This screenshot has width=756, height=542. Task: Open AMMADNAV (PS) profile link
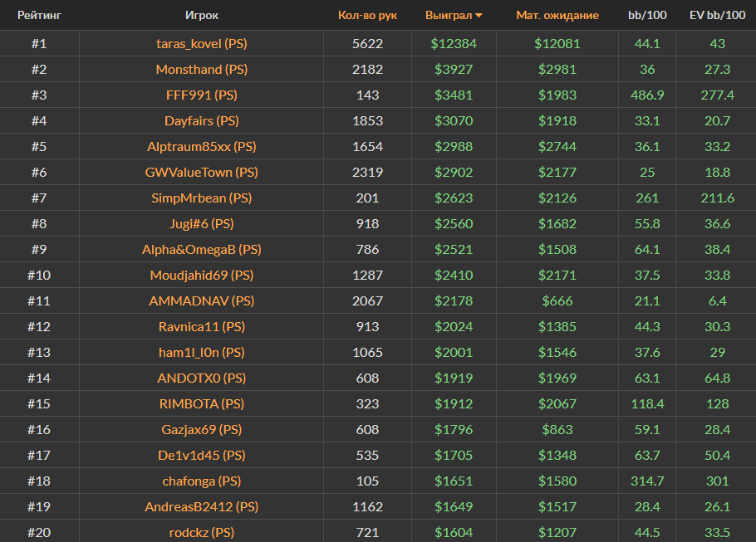tap(201, 300)
